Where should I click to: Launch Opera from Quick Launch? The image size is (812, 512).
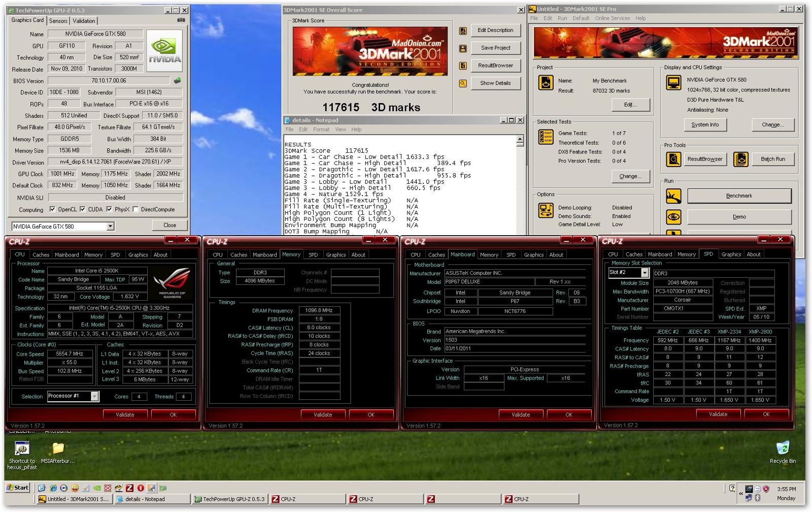pyautogui.click(x=141, y=488)
